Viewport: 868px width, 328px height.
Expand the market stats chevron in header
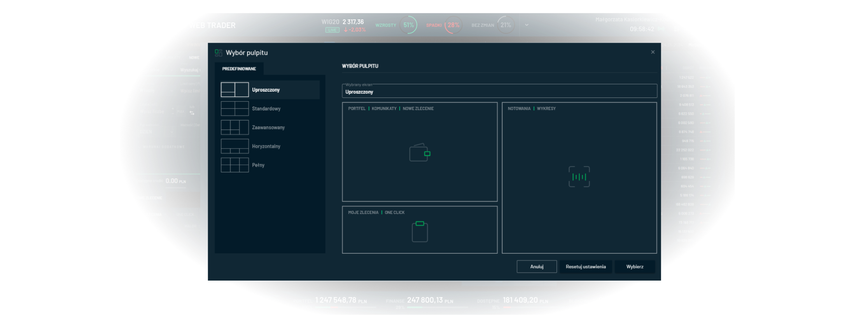pyautogui.click(x=527, y=25)
